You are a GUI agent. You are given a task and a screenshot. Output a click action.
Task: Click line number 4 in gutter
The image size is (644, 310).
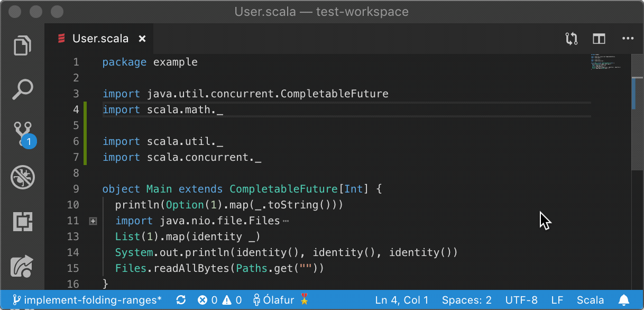click(x=76, y=110)
